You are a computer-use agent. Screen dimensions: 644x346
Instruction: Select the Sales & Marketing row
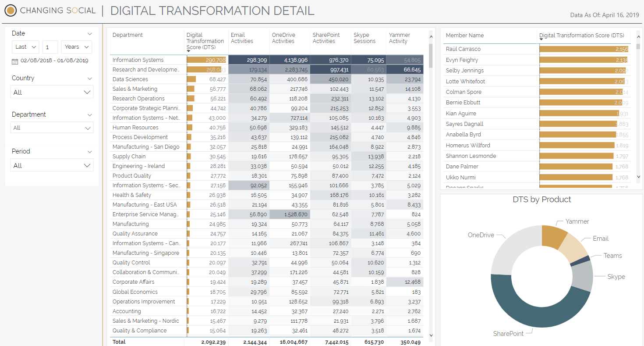[x=267, y=89]
